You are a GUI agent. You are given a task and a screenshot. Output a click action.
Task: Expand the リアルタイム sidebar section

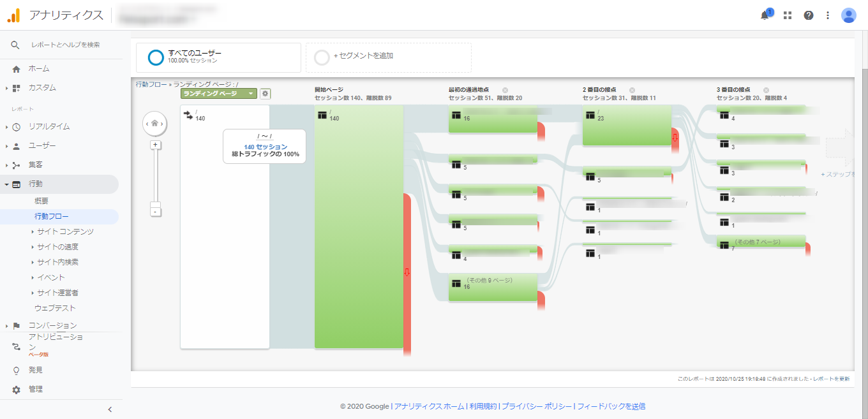(x=7, y=127)
